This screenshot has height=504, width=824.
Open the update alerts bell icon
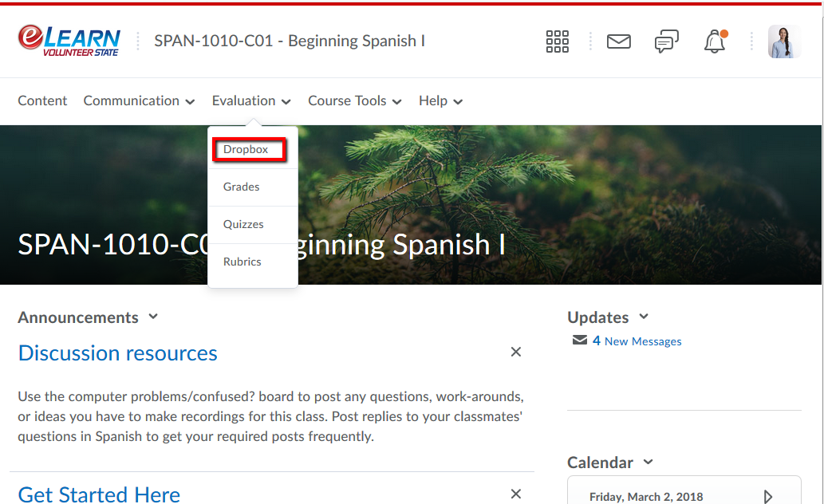coord(714,41)
